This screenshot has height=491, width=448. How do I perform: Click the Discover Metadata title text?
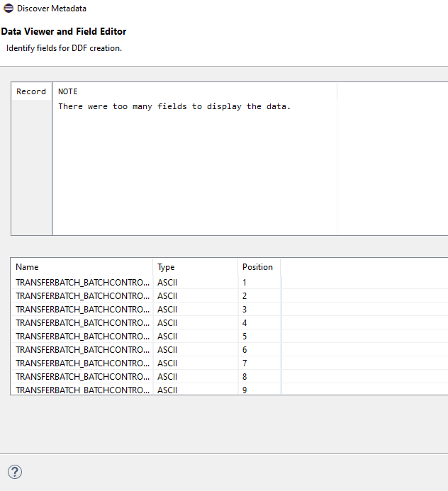click(x=52, y=9)
